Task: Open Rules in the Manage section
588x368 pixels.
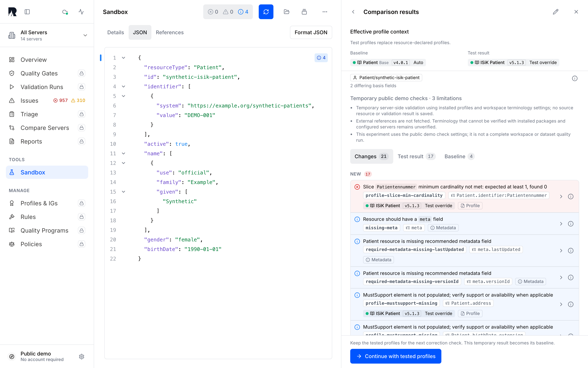Action: pyautogui.click(x=47, y=217)
